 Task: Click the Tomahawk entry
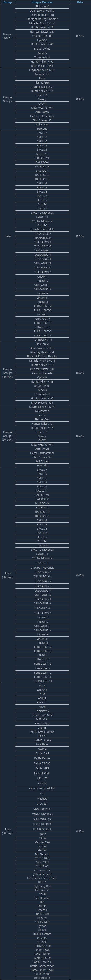(42, 711)
